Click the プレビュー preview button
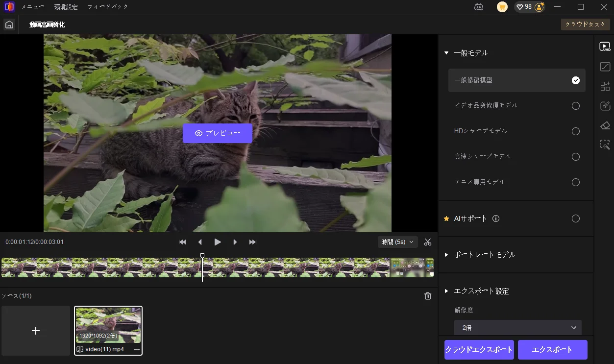 click(x=218, y=133)
